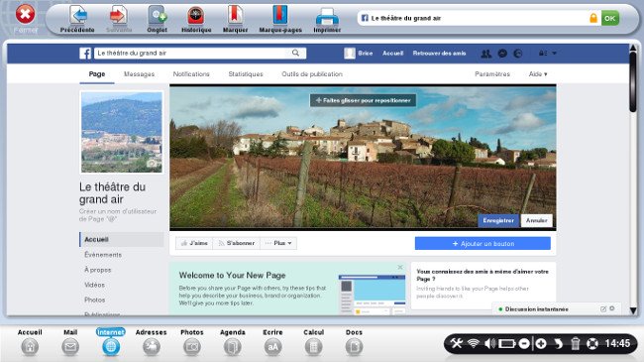Screen dimensions: 644x362
Task: Open Adresses contacts in bottom dock
Action: pos(152,342)
